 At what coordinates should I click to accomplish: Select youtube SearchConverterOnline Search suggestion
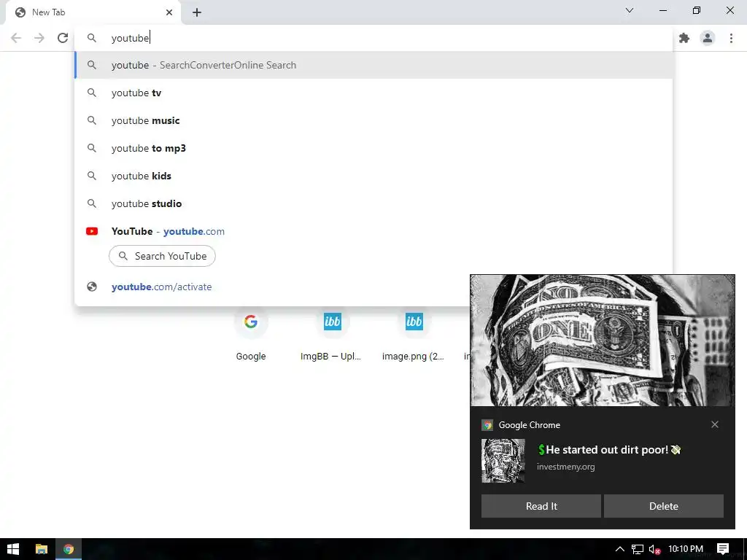click(x=373, y=65)
